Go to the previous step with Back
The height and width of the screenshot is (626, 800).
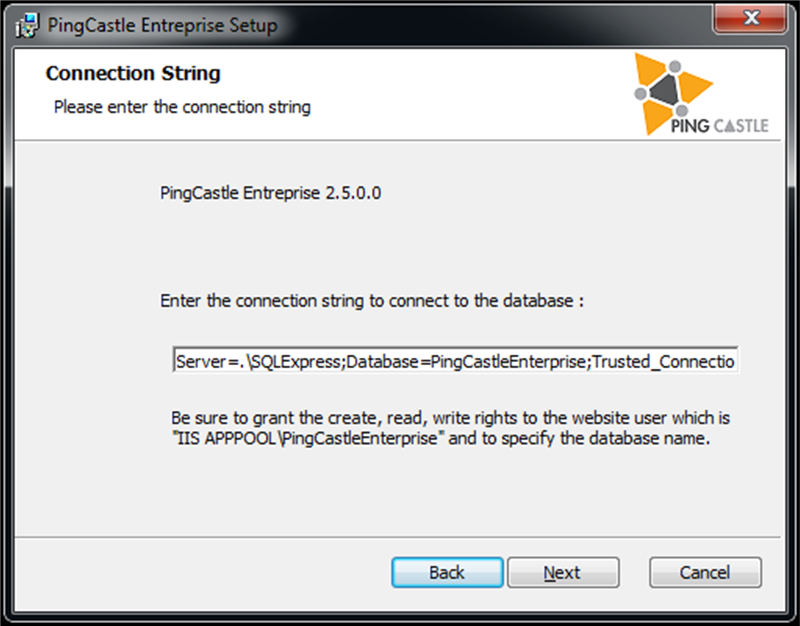[447, 572]
